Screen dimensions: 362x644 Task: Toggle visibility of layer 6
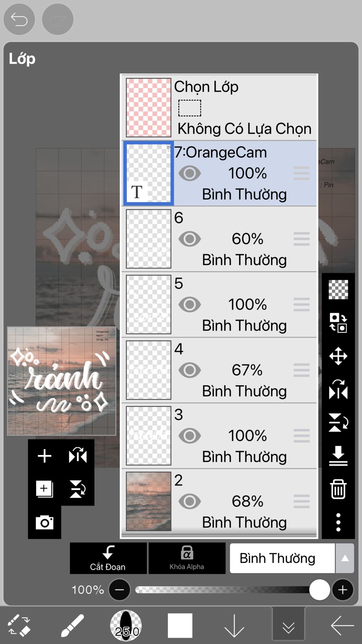190,239
